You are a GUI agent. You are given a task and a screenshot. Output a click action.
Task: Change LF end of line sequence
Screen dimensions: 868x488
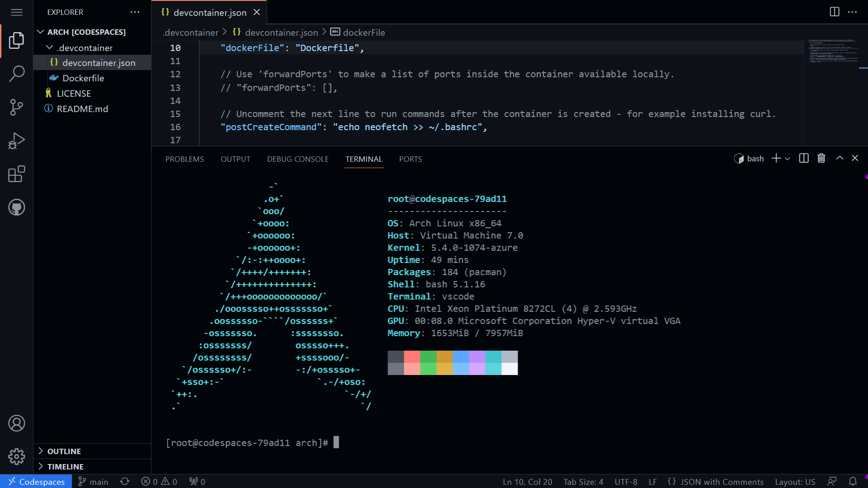coord(652,482)
